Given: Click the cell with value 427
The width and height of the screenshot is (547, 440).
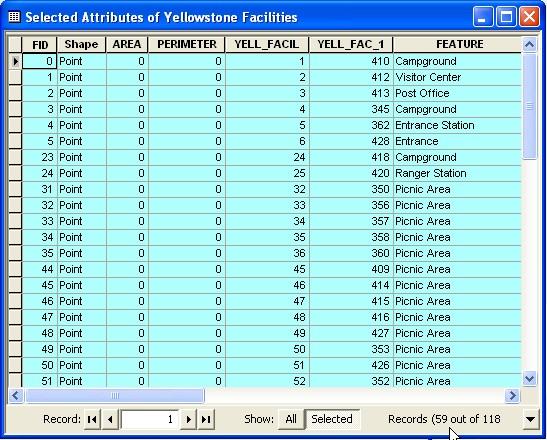Looking at the screenshot, I should (x=351, y=333).
